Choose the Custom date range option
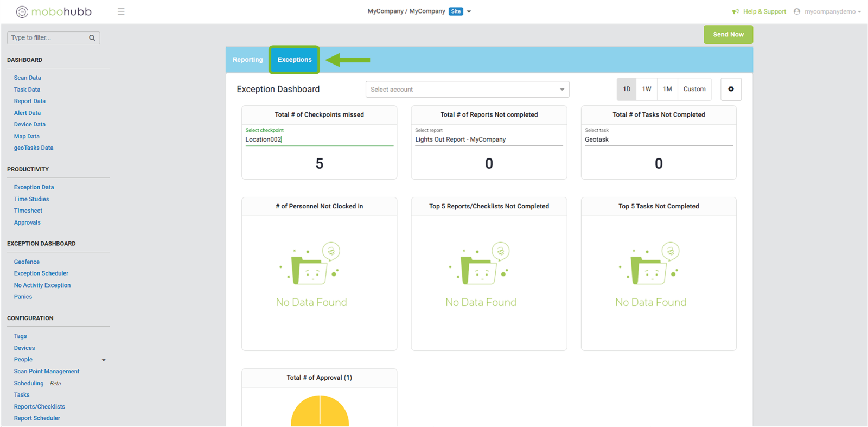868x427 pixels. (x=694, y=89)
